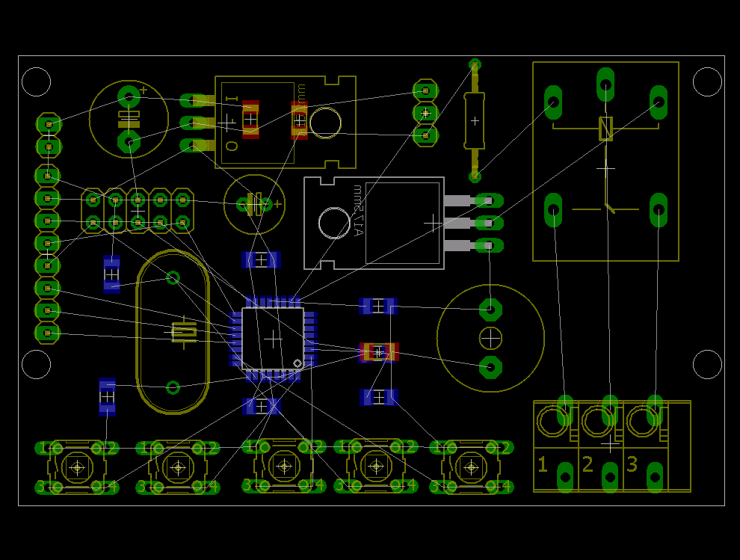Select the vertical blue SMD part near the crystal's bottom
The image size is (740, 560).
pos(107,397)
